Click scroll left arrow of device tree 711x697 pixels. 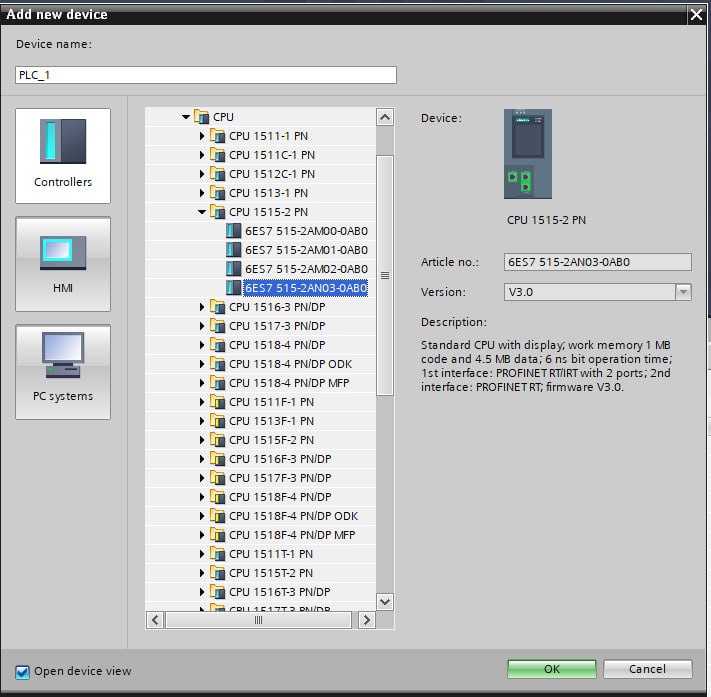pos(155,620)
